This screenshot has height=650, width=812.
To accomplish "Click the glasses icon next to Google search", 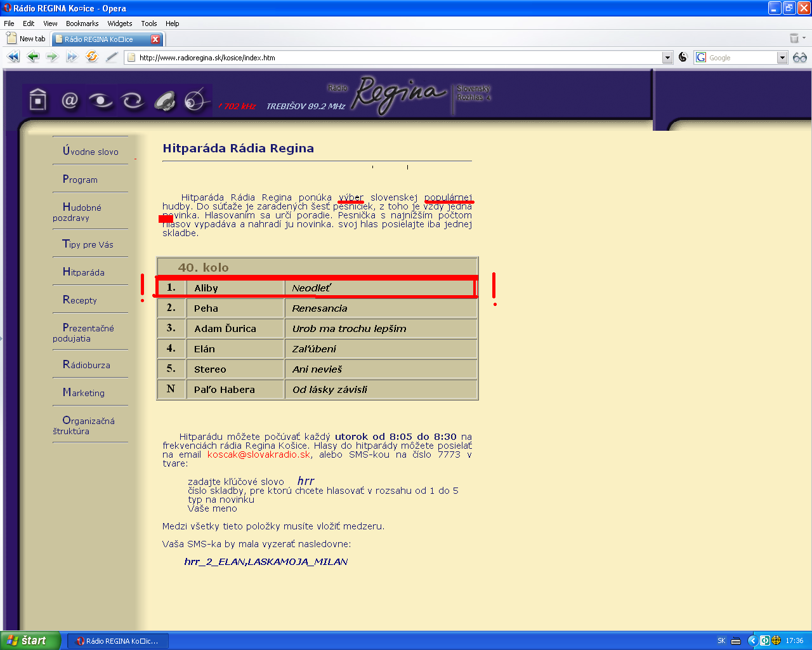I will point(800,57).
